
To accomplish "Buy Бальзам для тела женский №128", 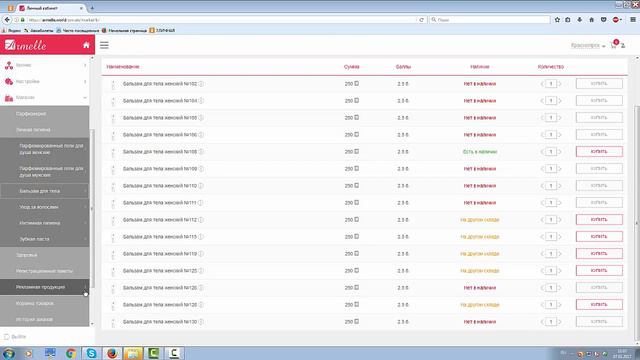I will pyautogui.click(x=599, y=304).
